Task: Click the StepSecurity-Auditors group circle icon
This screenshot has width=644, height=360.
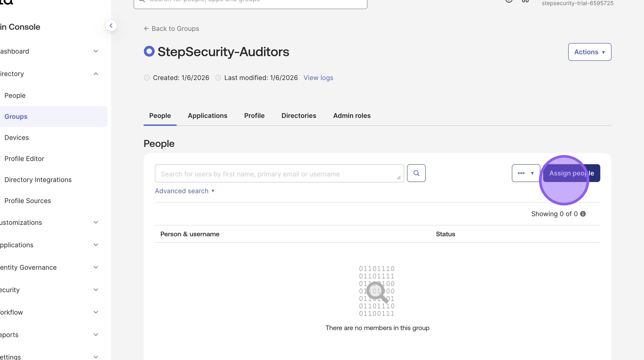Action: pyautogui.click(x=149, y=51)
